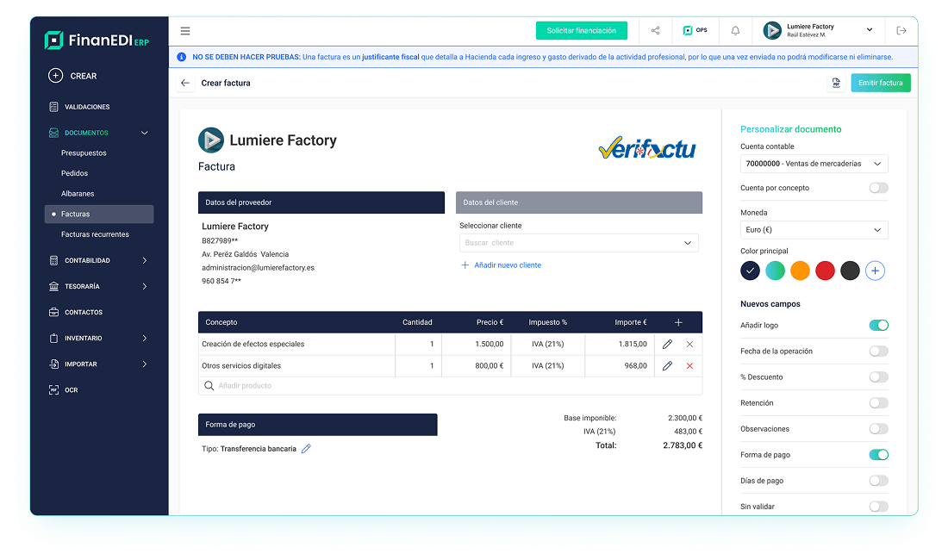The image size is (948, 560).
Task: Select the orange color swatch
Action: pyautogui.click(x=800, y=271)
